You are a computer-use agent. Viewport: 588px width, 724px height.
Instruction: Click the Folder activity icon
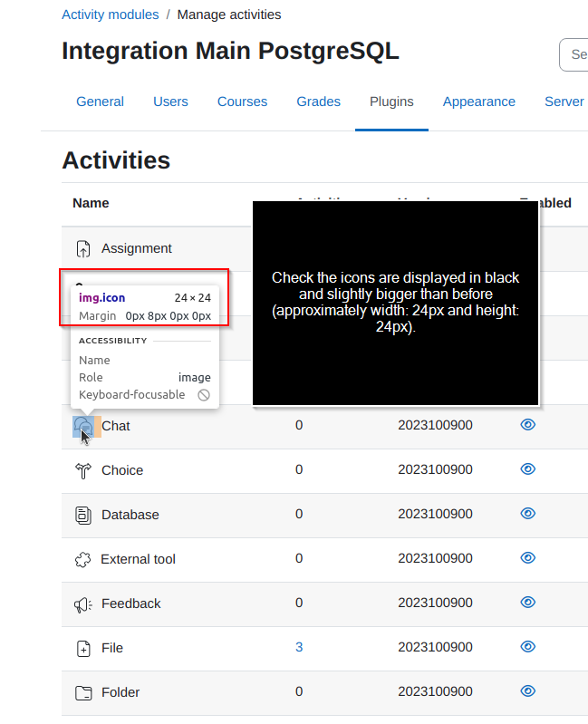tap(83, 692)
